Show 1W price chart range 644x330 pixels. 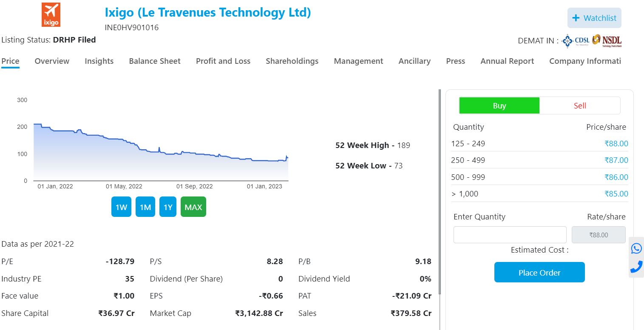pyautogui.click(x=121, y=207)
